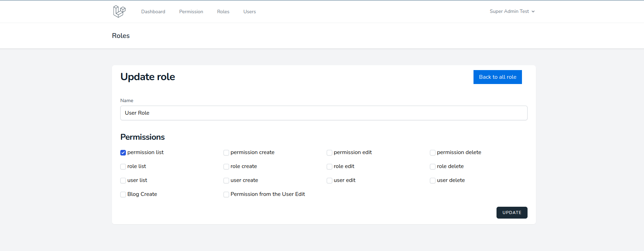
Task: Open the Users nav link
Action: coord(250,12)
